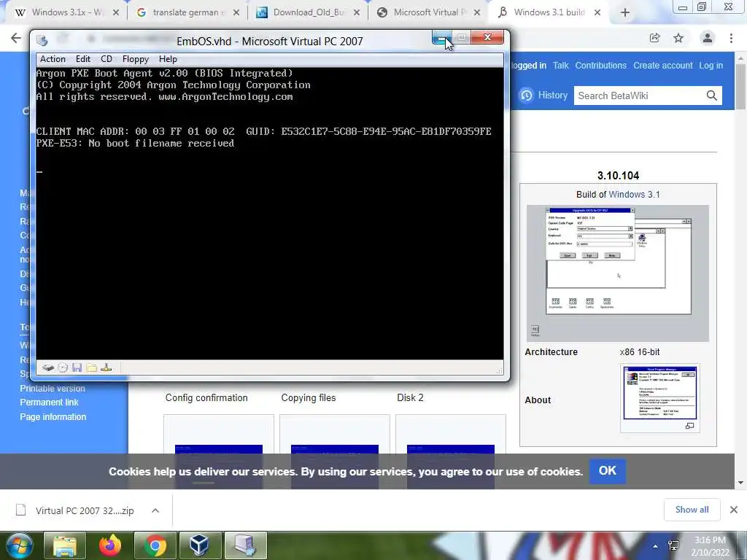Click the hard disk status icon in Virtual PC
Image resolution: width=747 pixels, height=560 pixels.
click(x=48, y=367)
